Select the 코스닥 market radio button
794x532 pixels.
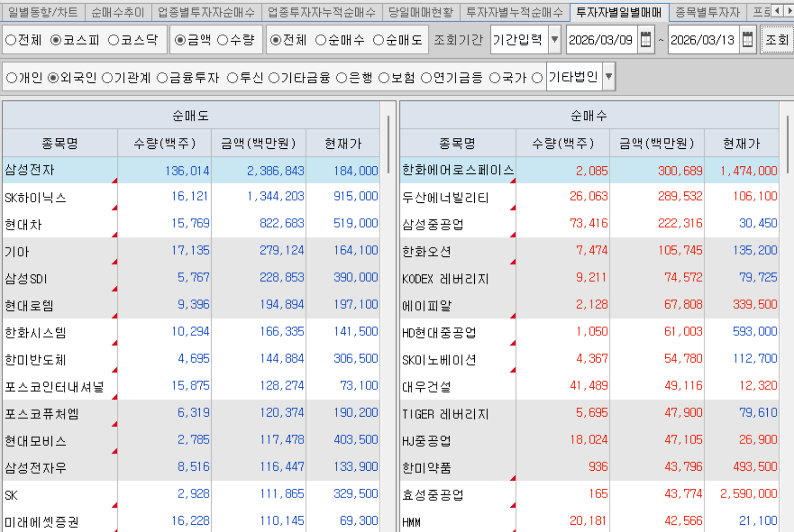pyautogui.click(x=114, y=40)
